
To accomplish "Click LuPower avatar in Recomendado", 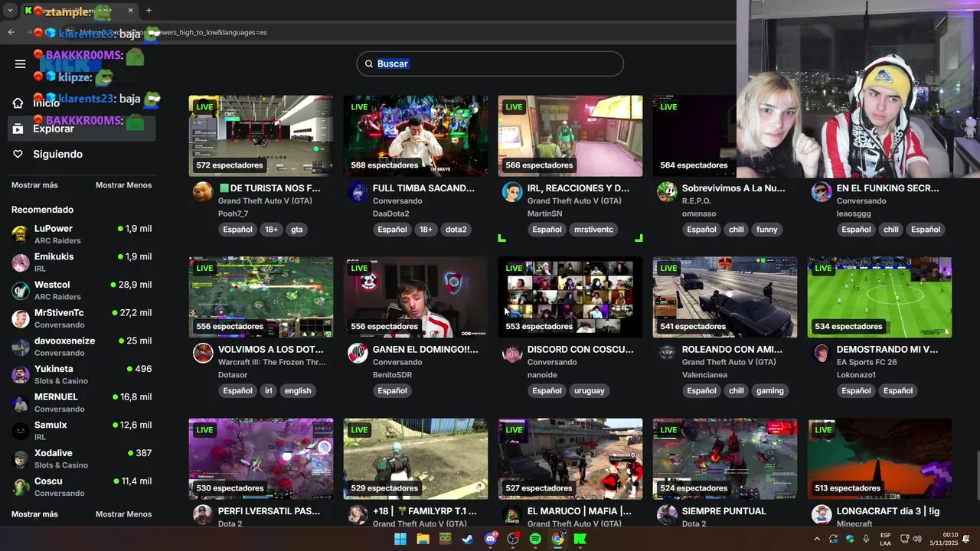I will pos(21,235).
